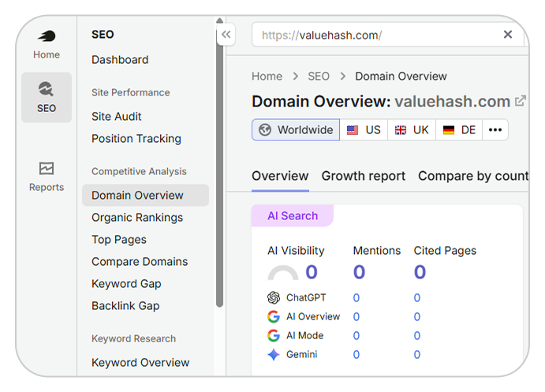Image resolution: width=545 pixels, height=392 pixels.
Task: Open Top Pages in the sidebar
Action: (119, 240)
